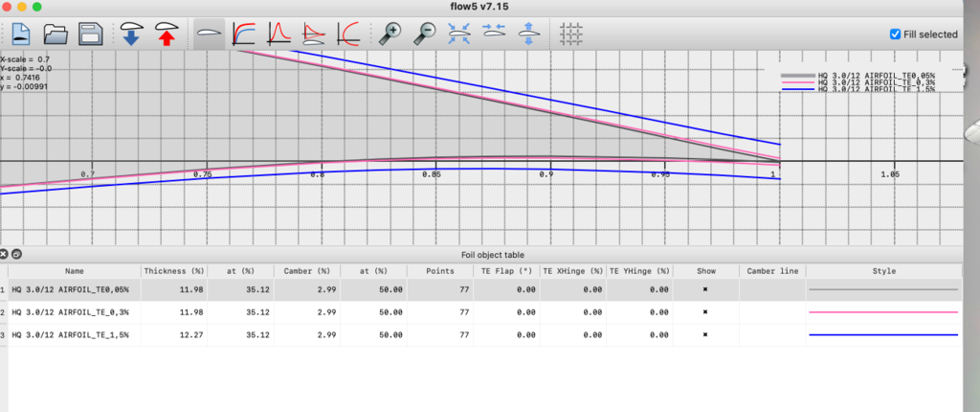Toggle Show for HQ 3.0/12 AIRFOIL_TE_0,3%
Screen dimensions: 980x412
[x=705, y=312]
